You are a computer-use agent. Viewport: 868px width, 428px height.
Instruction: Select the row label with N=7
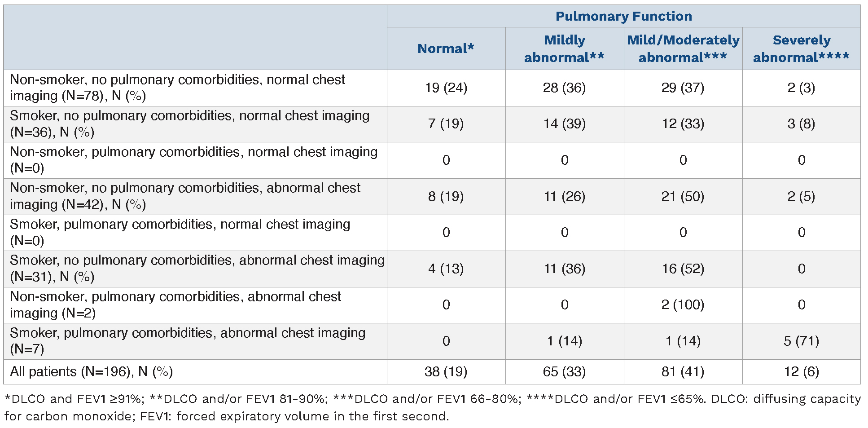[x=187, y=341]
